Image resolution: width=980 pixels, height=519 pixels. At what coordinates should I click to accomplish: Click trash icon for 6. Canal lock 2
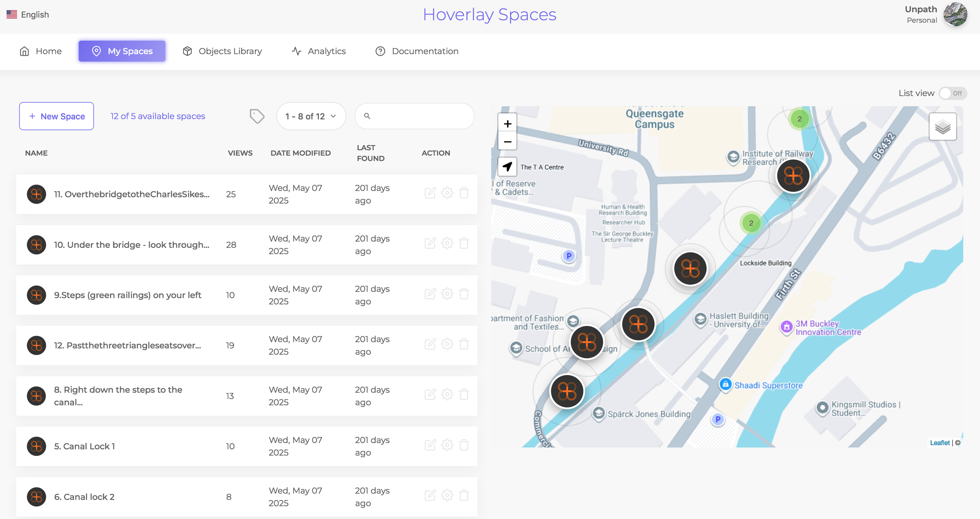[464, 495]
